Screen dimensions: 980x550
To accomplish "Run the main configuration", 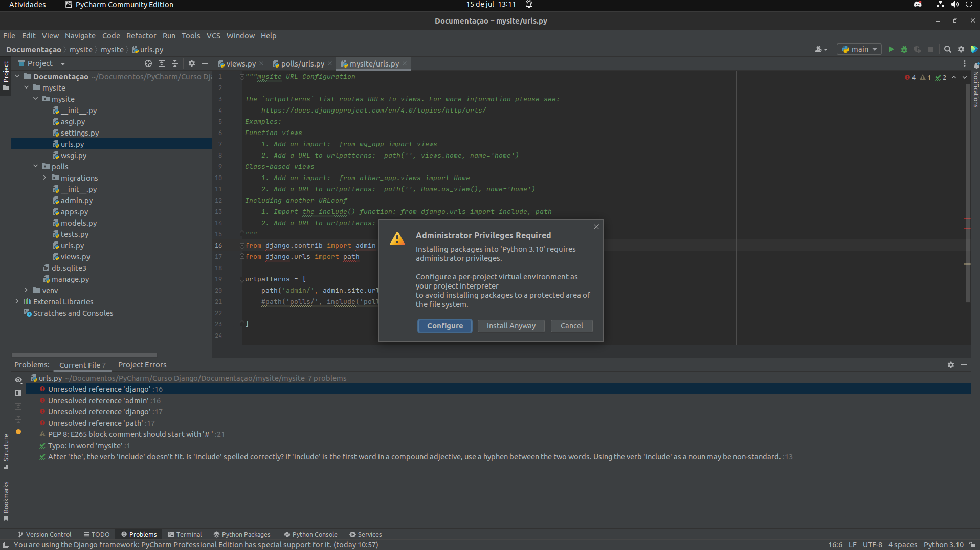I will [891, 49].
